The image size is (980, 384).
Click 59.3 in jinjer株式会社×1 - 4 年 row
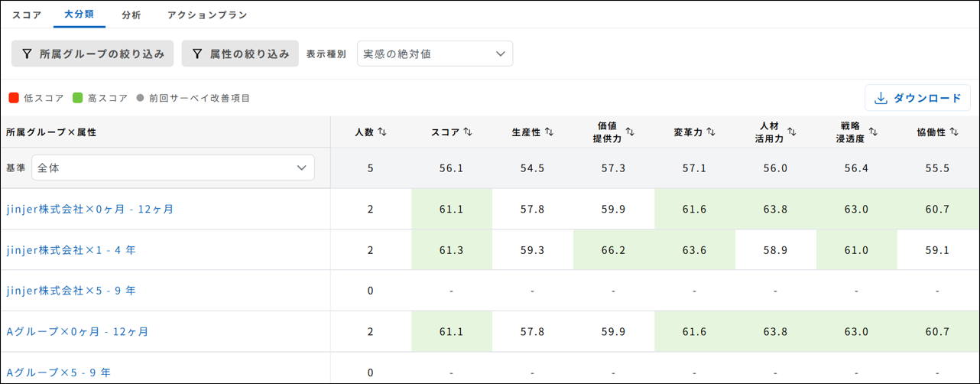532,250
